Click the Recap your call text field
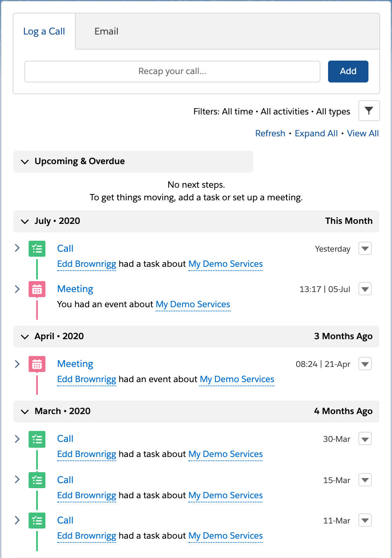 coord(172,72)
